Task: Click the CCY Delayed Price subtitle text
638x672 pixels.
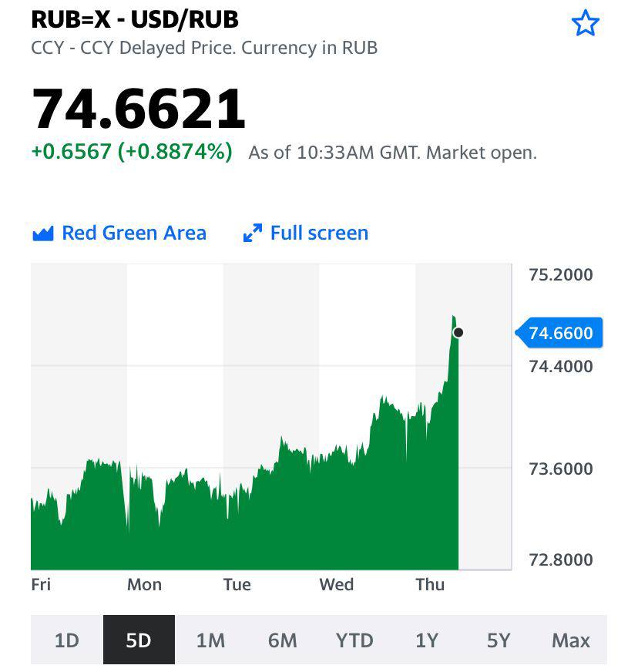Action: pos(204,48)
